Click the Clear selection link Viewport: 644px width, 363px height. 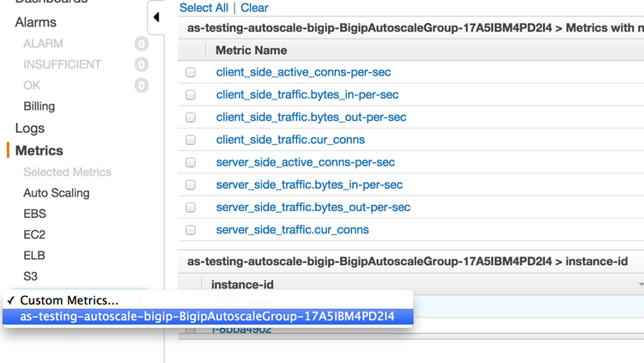[254, 8]
